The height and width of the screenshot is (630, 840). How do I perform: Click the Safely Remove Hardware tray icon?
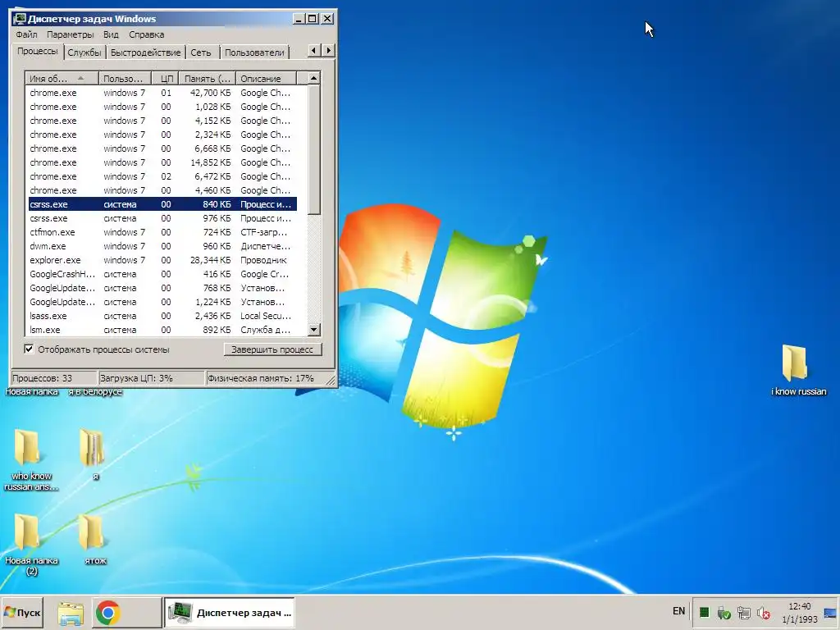pos(724,612)
